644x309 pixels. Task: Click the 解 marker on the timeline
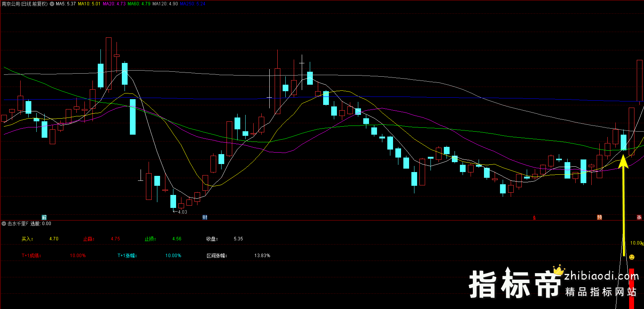[x=44, y=217]
